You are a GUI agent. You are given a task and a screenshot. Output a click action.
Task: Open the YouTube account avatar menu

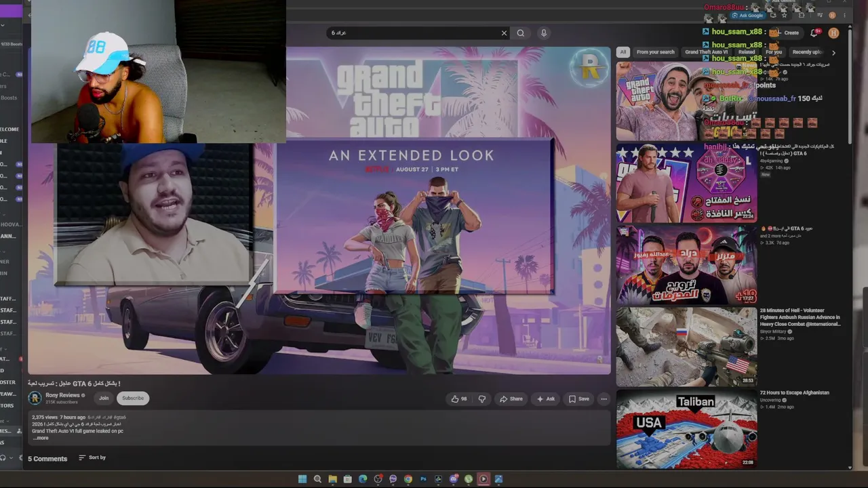coord(833,33)
